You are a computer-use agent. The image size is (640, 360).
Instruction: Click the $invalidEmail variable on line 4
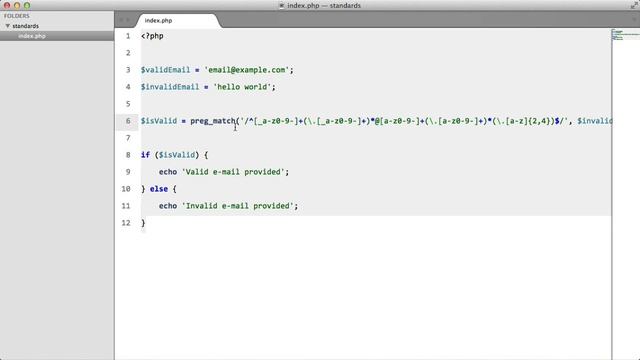(170, 87)
